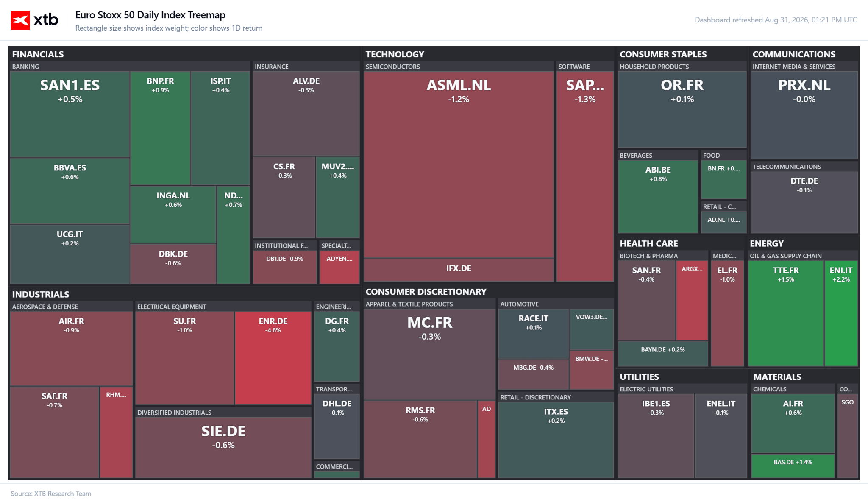Screen dimensions: 868x502
Task: Click the MC.FR apparel tile
Action: point(429,354)
